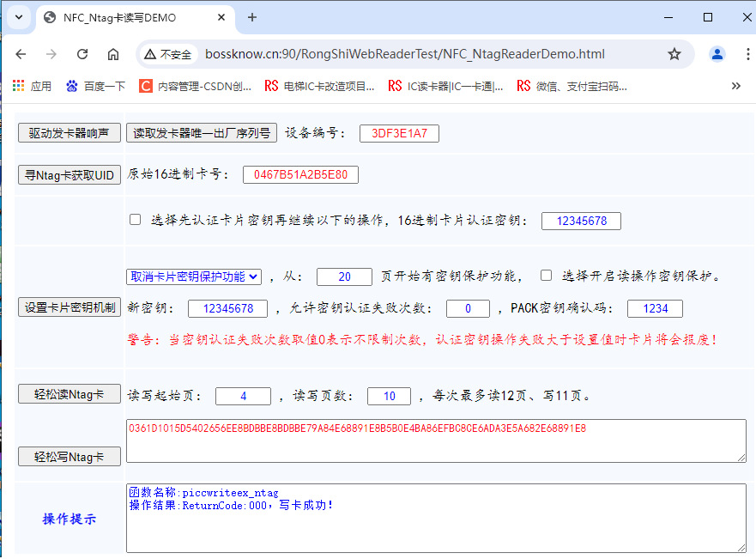Enable the 选择开启读操作密钥保护 checkbox
The image size is (756, 559).
point(546,276)
